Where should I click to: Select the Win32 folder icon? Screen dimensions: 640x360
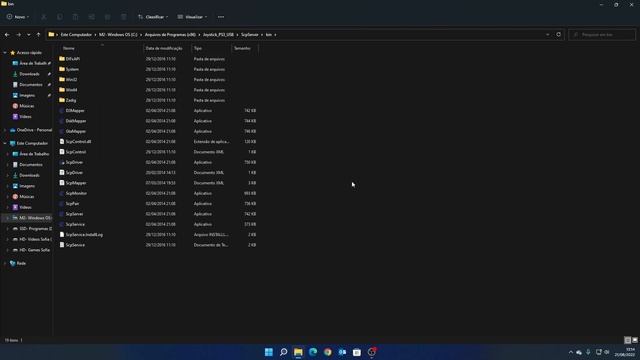[x=62, y=79]
